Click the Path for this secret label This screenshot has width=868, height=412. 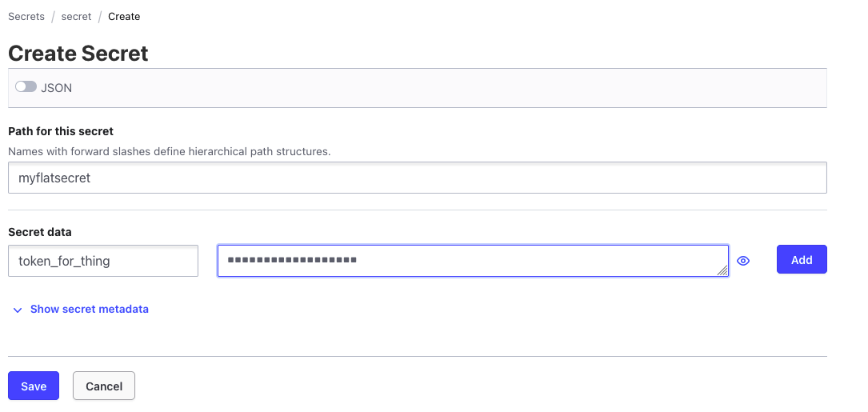[61, 131]
